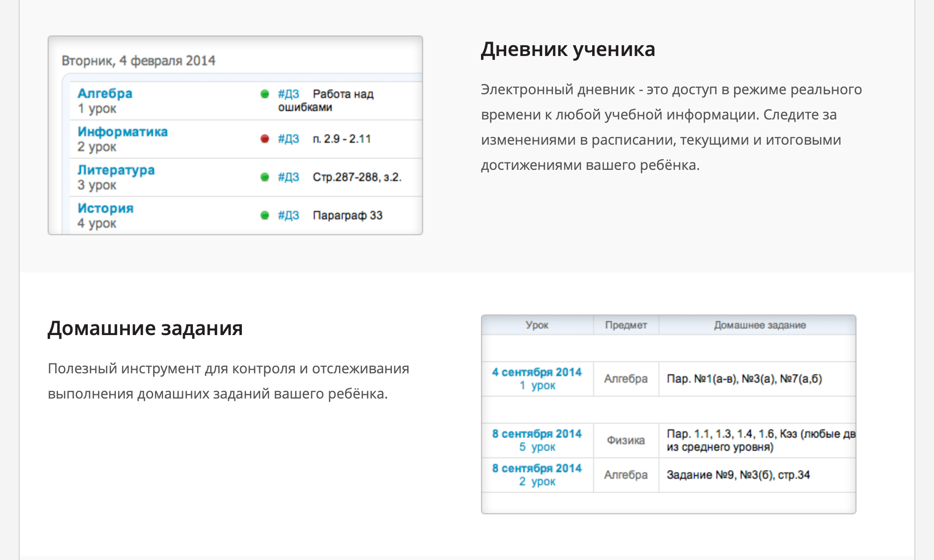This screenshot has height=560, width=934.
Task: Open the 8 сентября 2014 2 урок link
Action: (537, 475)
